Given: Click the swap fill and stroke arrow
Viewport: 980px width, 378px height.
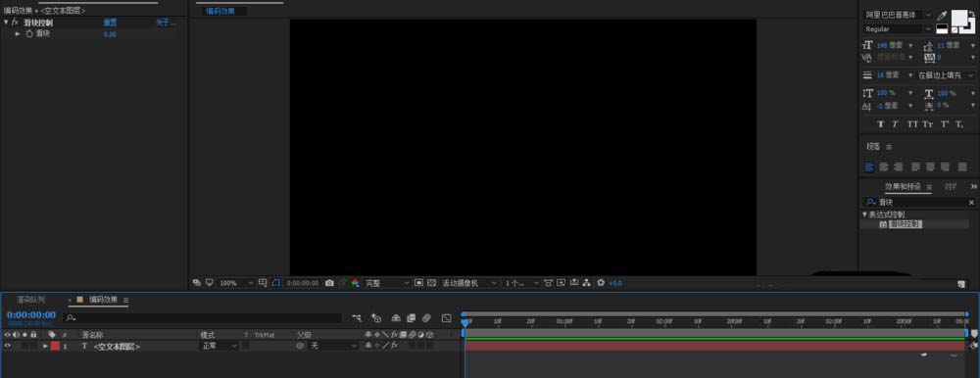Looking at the screenshot, I should pyautogui.click(x=971, y=13).
